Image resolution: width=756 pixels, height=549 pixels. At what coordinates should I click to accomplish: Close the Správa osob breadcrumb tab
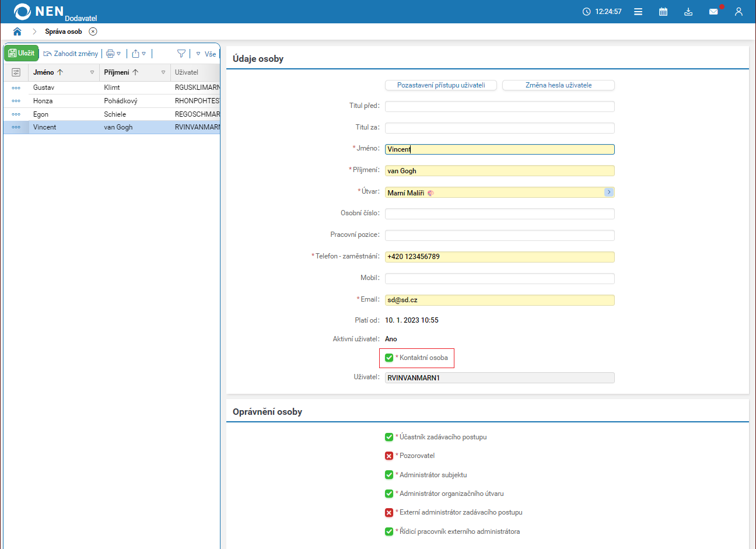pos(93,32)
